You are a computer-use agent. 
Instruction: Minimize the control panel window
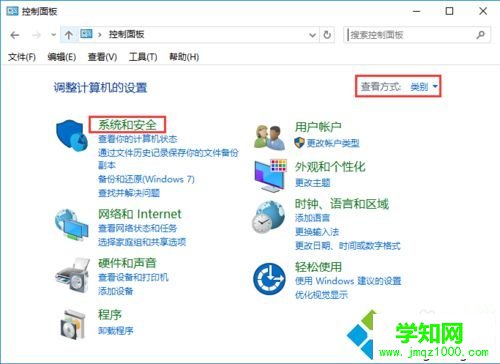click(416, 11)
